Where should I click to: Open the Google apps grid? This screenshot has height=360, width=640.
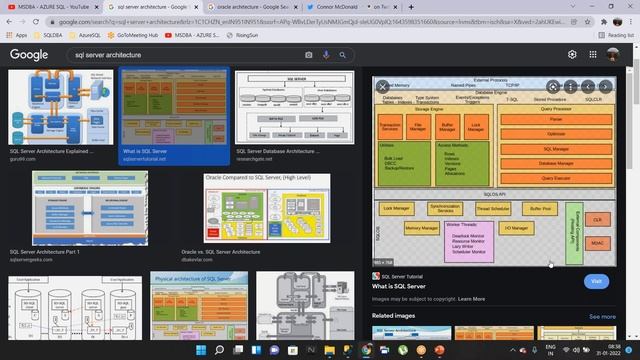[x=593, y=54]
